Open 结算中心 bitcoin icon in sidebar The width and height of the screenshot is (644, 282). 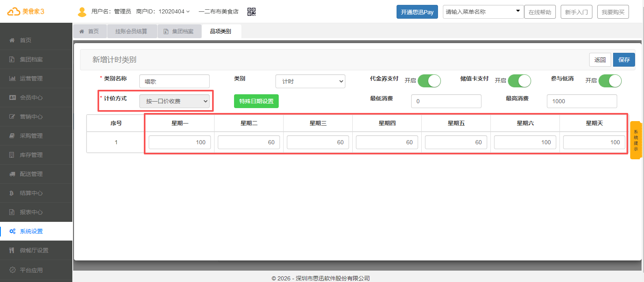coord(12,193)
